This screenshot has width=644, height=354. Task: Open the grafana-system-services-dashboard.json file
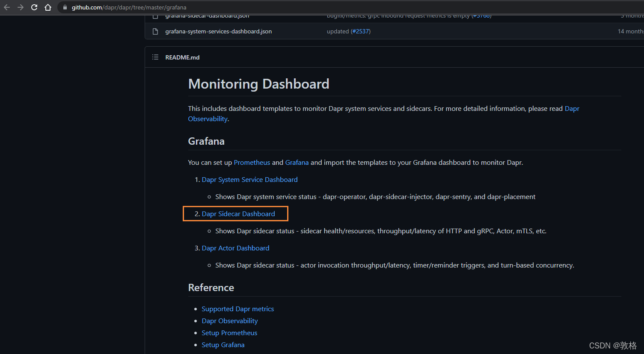pyautogui.click(x=218, y=31)
